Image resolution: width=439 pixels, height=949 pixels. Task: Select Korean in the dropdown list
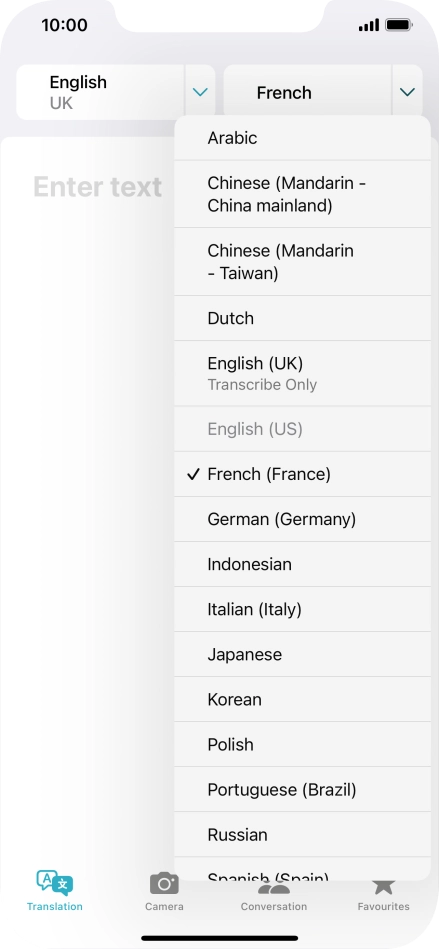coord(302,699)
